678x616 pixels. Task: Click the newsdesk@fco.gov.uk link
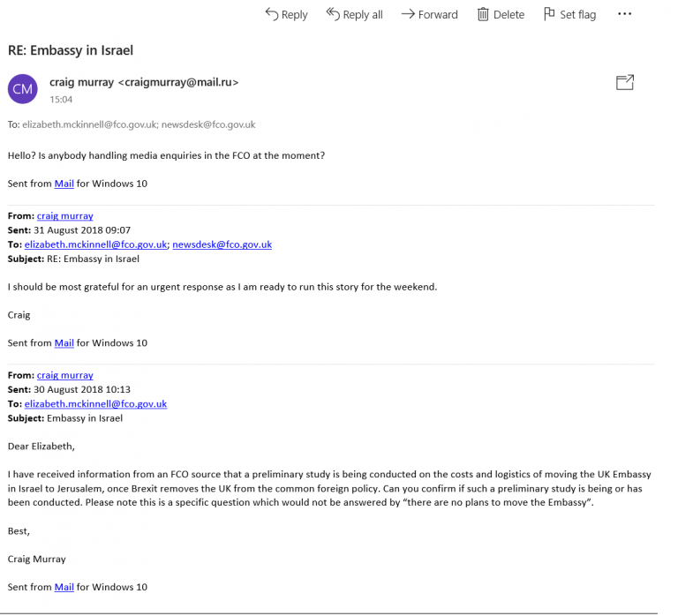[222, 244]
